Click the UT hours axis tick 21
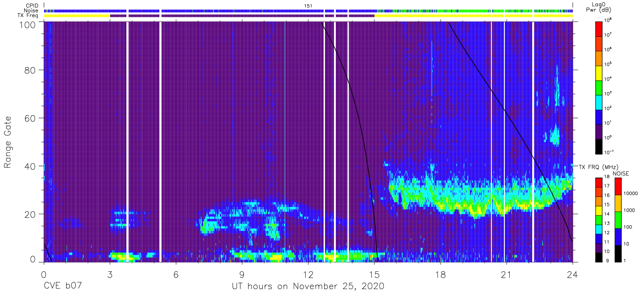 (x=507, y=274)
